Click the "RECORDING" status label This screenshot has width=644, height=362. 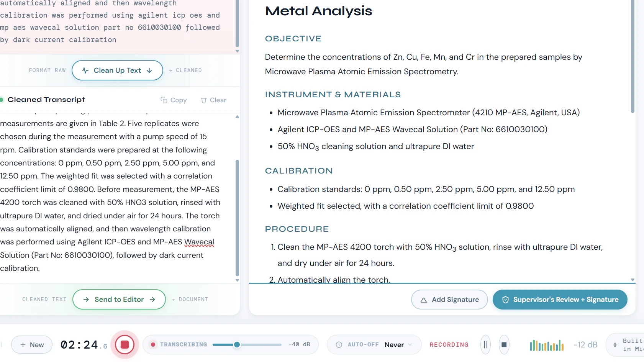[449, 345]
